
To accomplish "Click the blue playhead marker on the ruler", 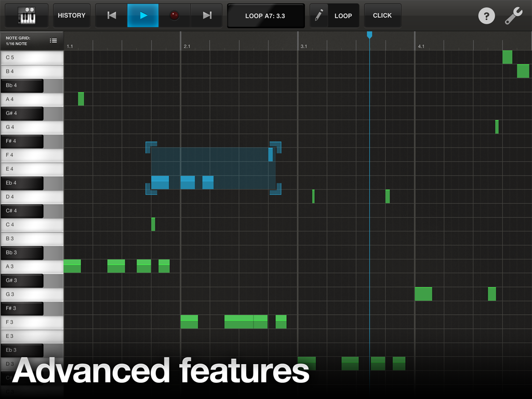I will click(369, 34).
